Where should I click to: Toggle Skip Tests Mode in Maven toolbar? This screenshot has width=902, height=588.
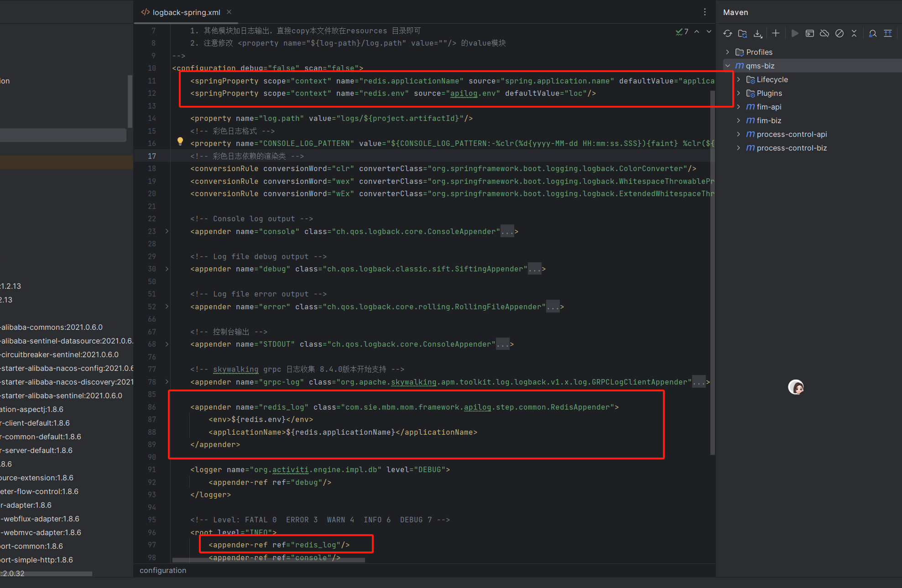tap(839, 33)
